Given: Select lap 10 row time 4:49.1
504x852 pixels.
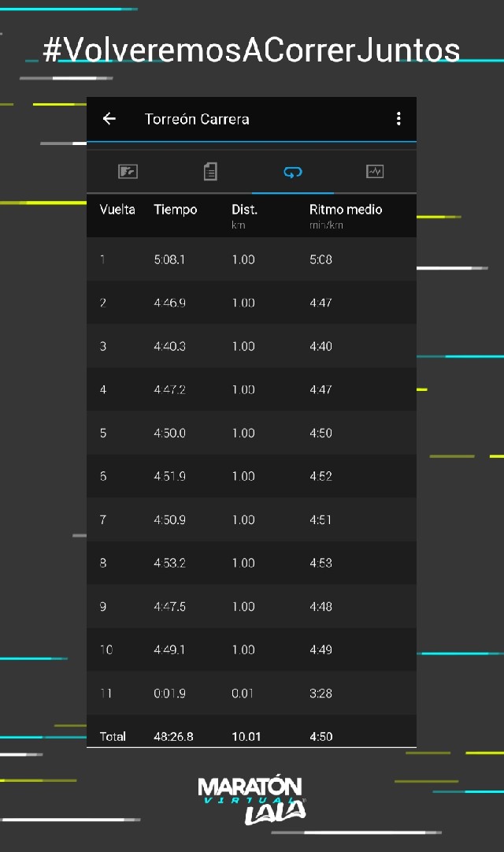Looking at the screenshot, I should pyautogui.click(x=170, y=649).
